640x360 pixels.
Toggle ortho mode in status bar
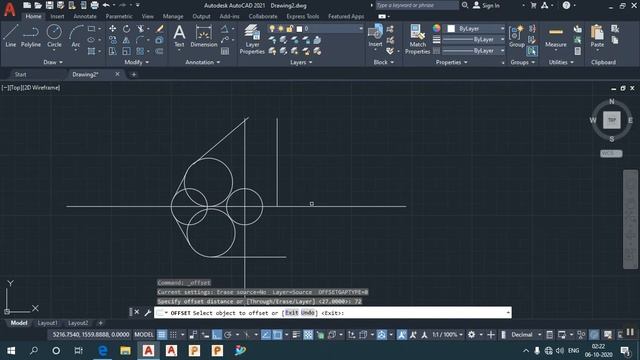coord(217,335)
